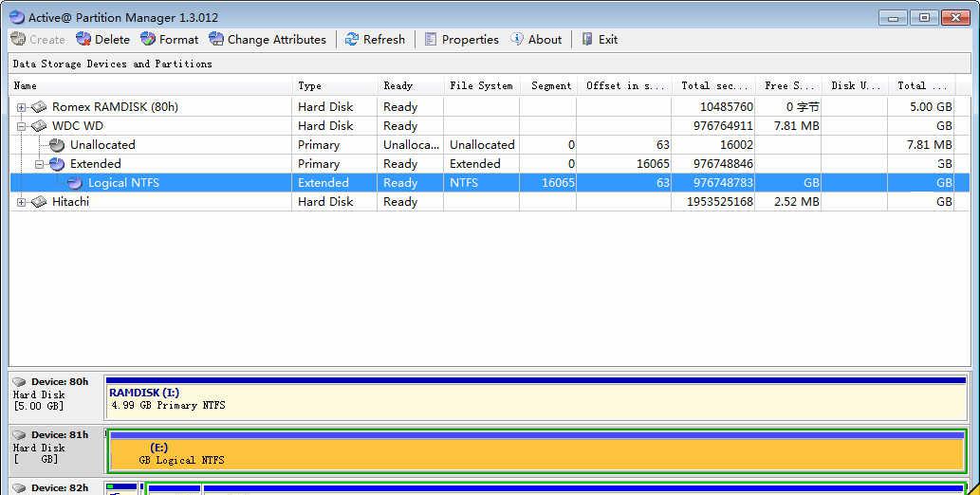Click the Exit toolbar label

click(x=608, y=40)
